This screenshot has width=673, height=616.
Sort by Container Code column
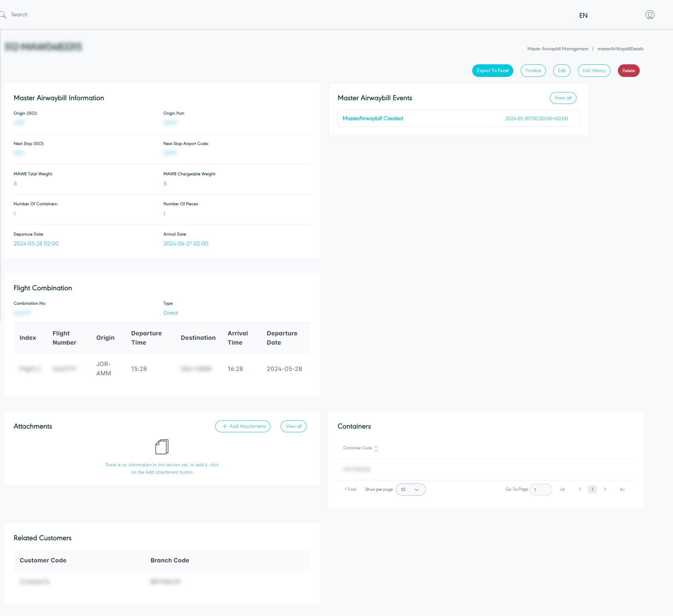click(376, 448)
